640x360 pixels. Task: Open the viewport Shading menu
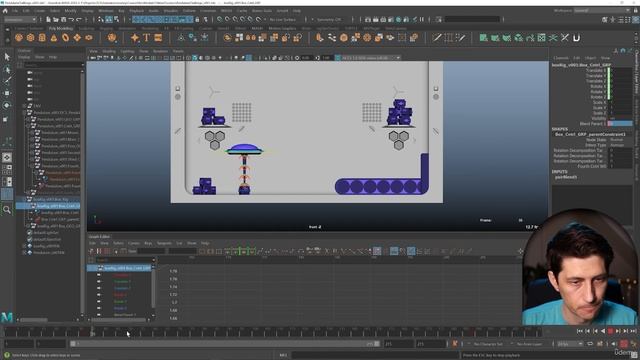click(109, 51)
